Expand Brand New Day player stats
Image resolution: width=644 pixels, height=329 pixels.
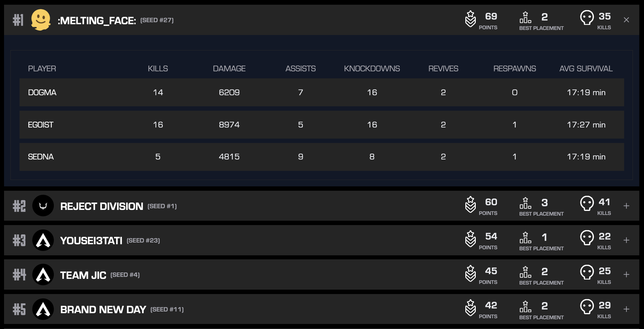pos(626,309)
